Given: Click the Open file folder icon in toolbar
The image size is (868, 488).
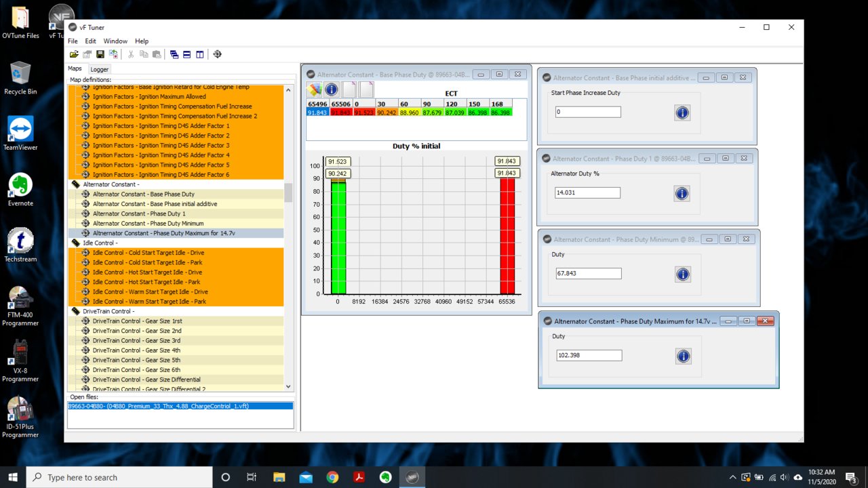Looking at the screenshot, I should [x=74, y=54].
